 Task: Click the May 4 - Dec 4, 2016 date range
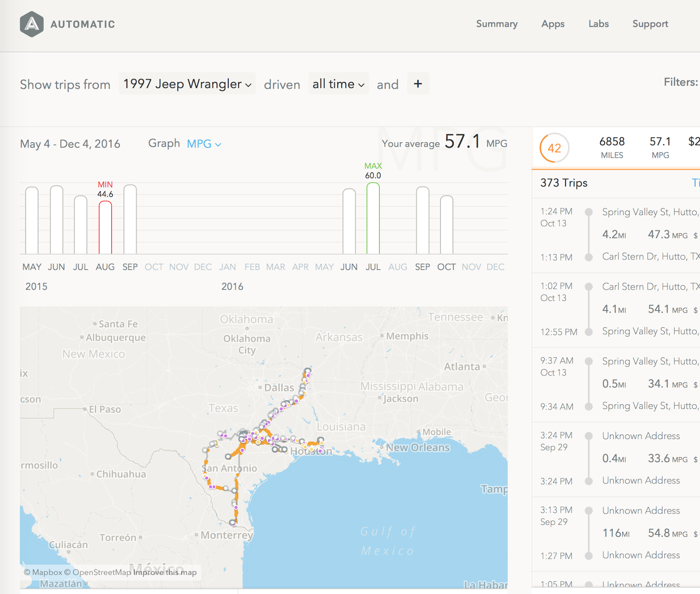pyautogui.click(x=70, y=144)
